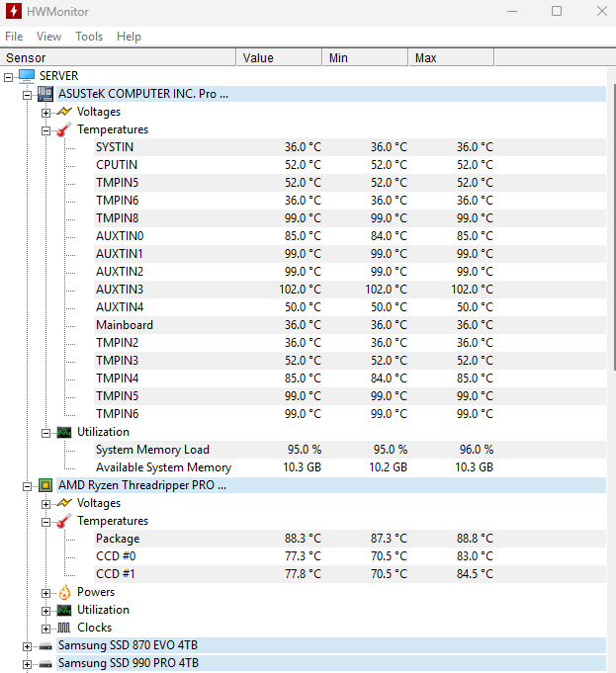
Task: Select the AUXTIN3 sensor row
Action: (x=350, y=290)
